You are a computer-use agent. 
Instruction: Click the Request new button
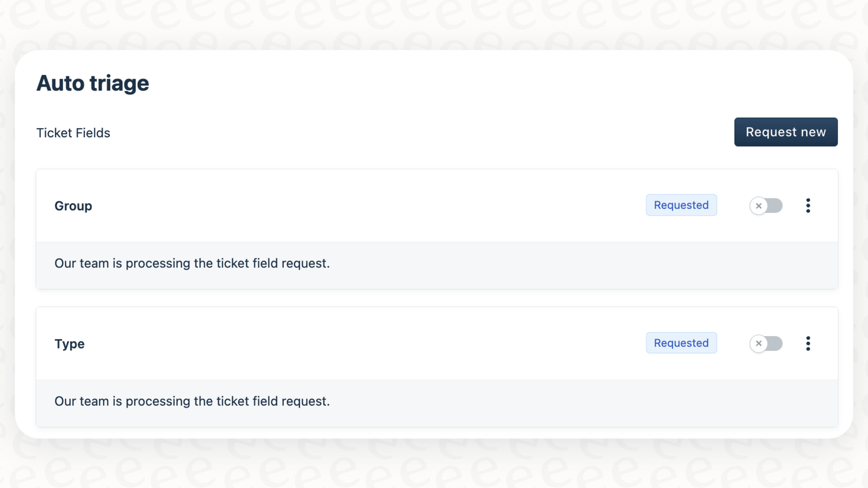[x=786, y=132]
